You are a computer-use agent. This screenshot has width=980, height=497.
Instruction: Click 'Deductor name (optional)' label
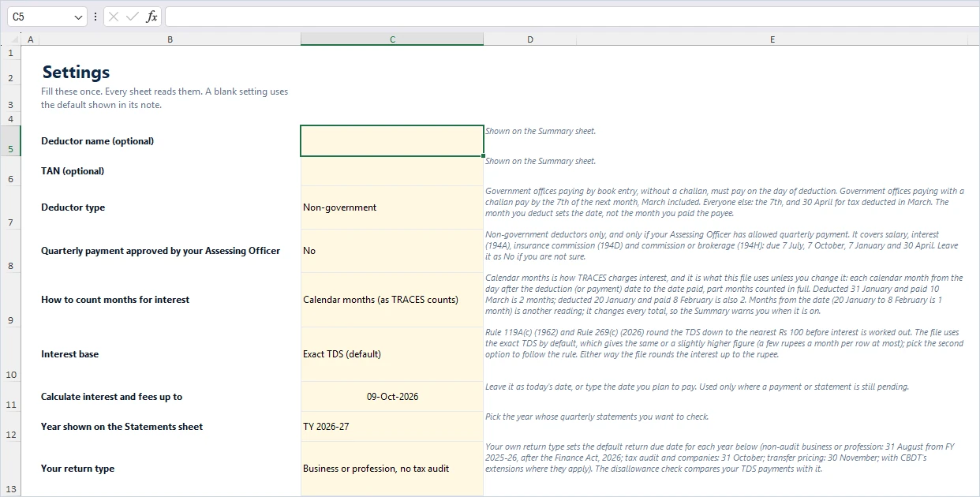click(97, 141)
